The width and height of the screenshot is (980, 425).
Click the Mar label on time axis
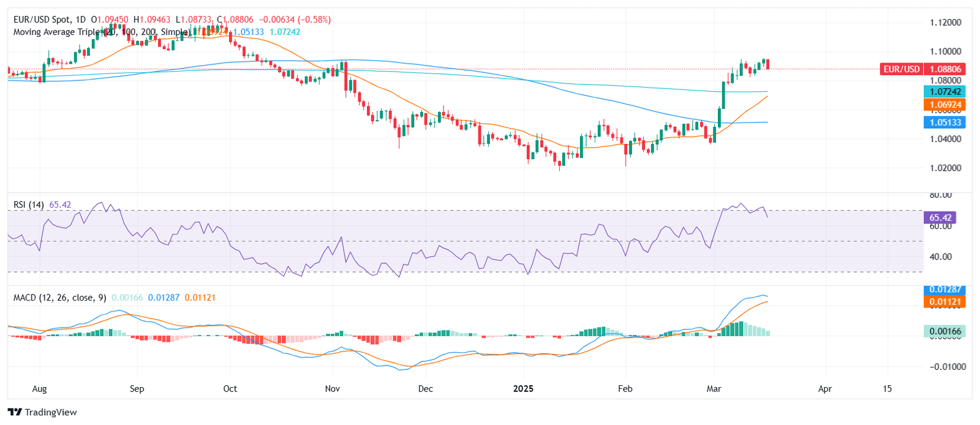pos(714,389)
